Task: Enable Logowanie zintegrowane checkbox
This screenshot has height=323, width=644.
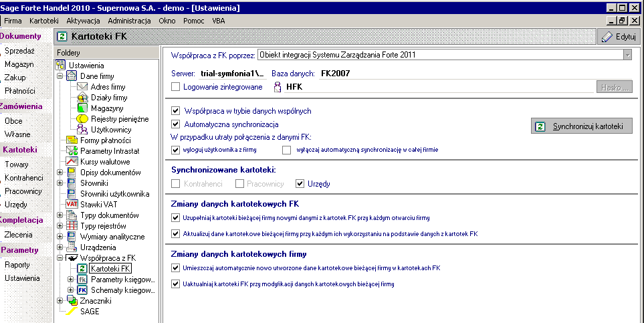Action: click(176, 87)
